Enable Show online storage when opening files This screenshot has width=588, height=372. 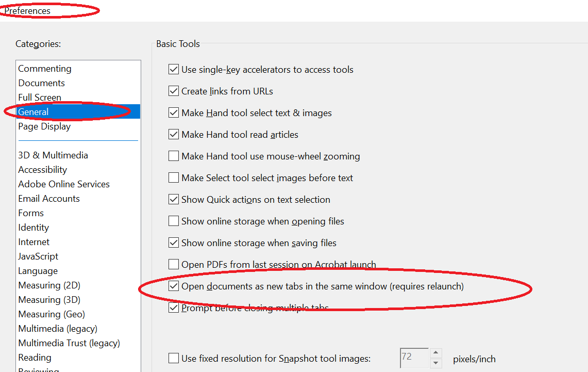(x=174, y=221)
